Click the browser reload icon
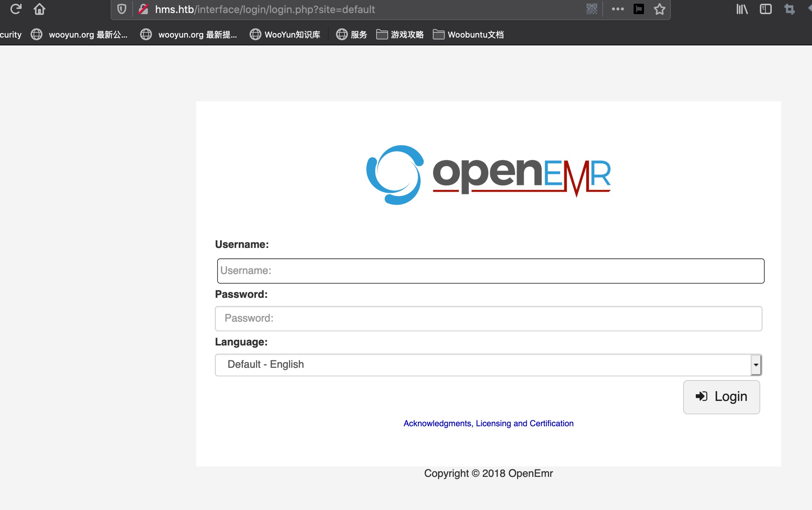Viewport: 812px width, 510px height. pyautogui.click(x=16, y=9)
